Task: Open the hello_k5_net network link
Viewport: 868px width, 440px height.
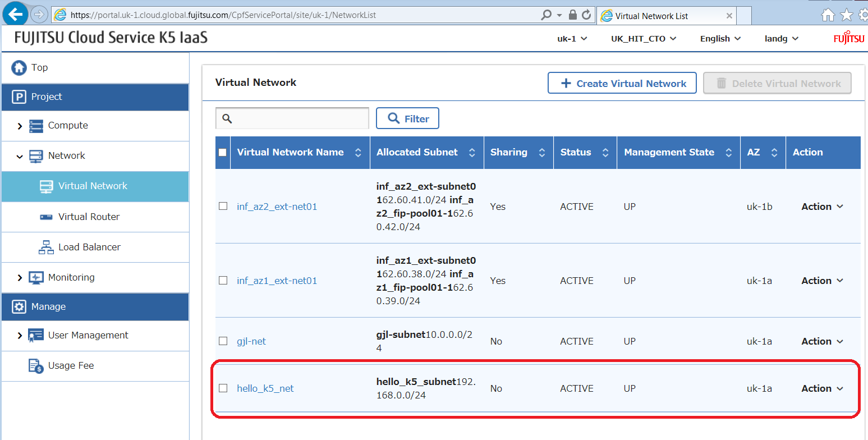Action: pos(265,388)
